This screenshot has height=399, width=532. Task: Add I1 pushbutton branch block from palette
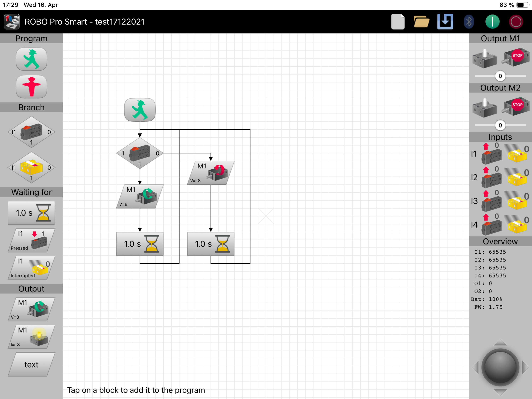[32, 132]
